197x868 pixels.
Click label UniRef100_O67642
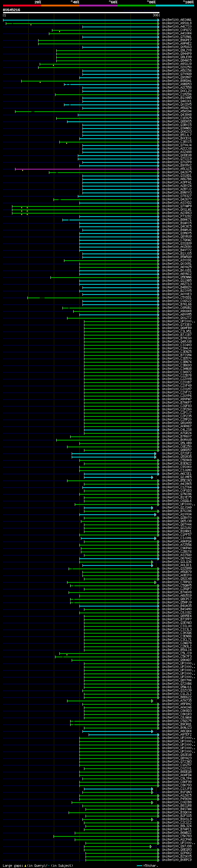[176, 558]
